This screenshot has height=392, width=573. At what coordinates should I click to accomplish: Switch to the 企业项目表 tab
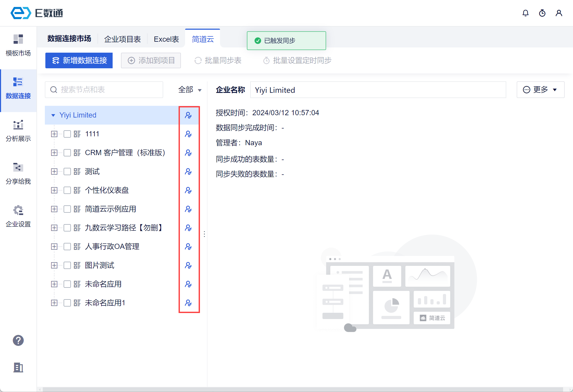(x=122, y=39)
